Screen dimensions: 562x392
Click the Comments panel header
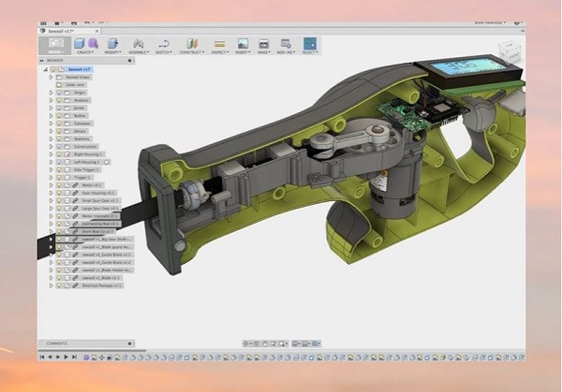(86, 343)
